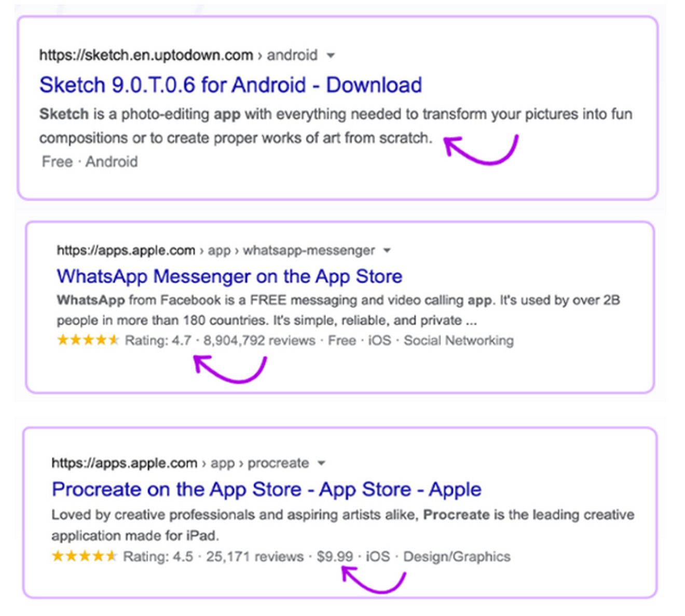
Task: Click the 'Rating: 4.7' text
Action: point(158,341)
